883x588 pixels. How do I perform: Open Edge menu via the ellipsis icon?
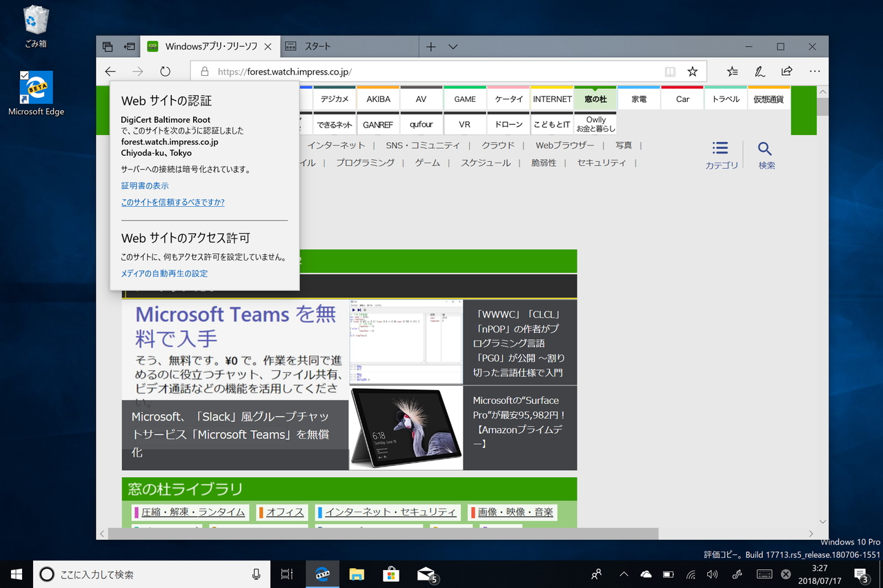[815, 71]
